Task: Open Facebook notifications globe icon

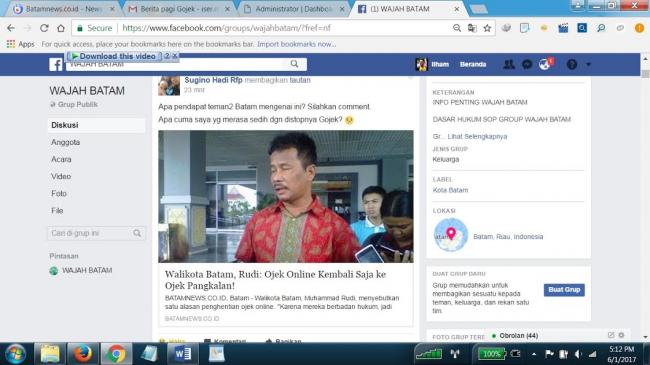Action: (545, 64)
